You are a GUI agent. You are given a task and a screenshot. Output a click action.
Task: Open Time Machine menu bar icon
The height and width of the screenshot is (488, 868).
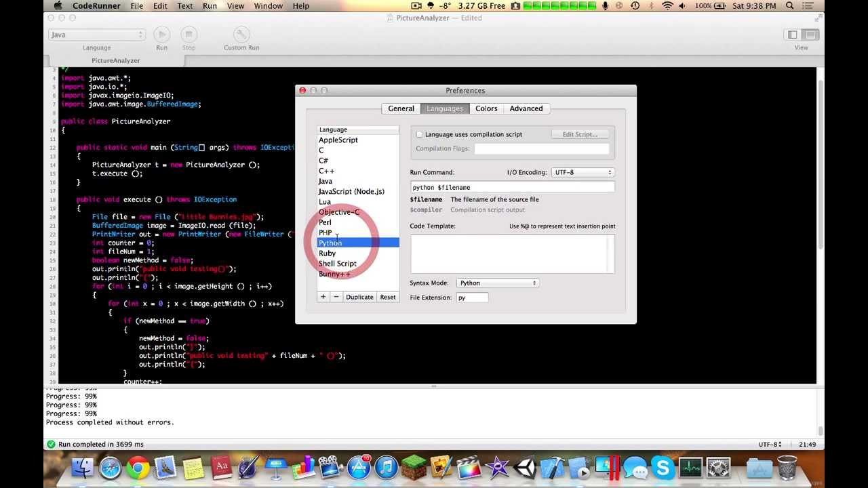(x=635, y=6)
